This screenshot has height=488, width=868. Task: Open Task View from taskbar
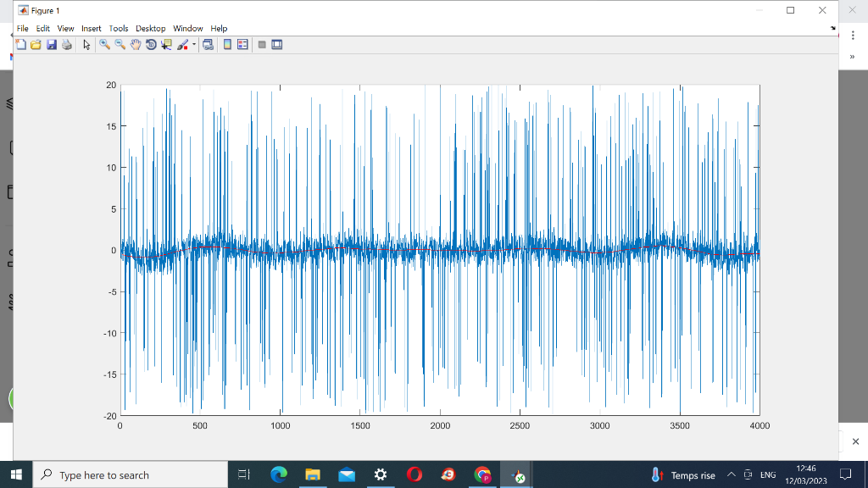(243, 474)
